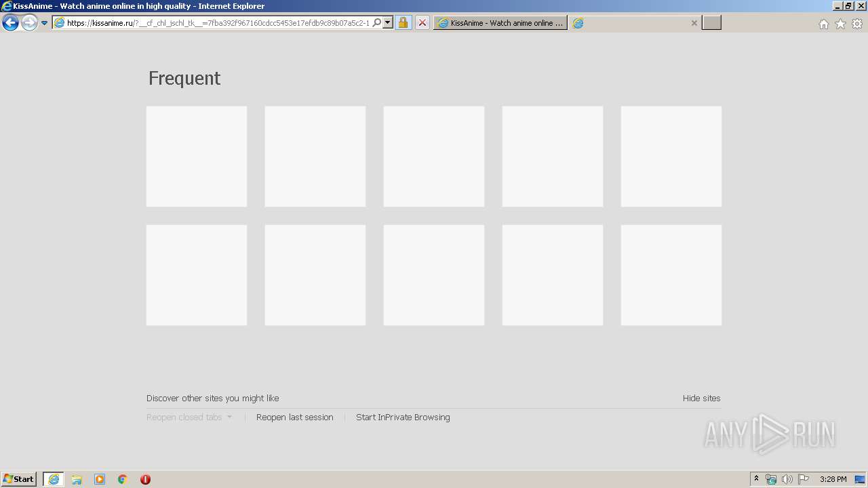Image resolution: width=868 pixels, height=488 pixels.
Task: Open the first tile in the bottom row
Action: pyautogui.click(x=197, y=275)
